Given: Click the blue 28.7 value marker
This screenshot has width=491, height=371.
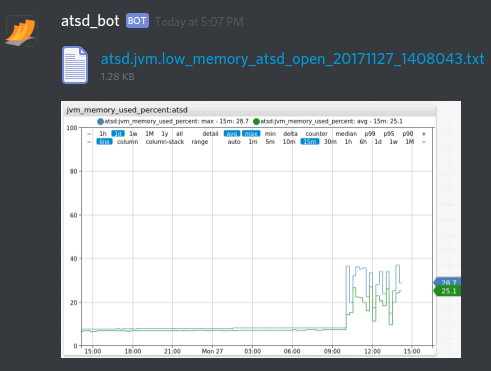Looking at the screenshot, I should tap(448, 282).
